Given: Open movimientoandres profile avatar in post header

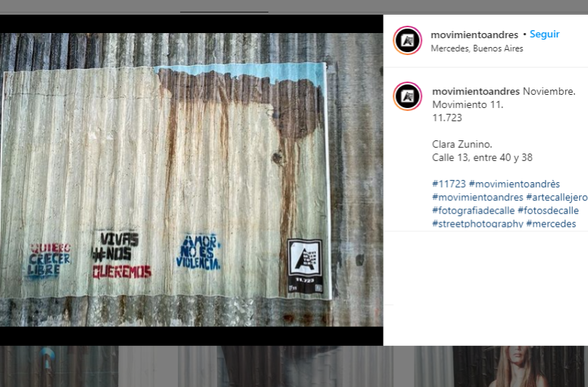Looking at the screenshot, I should (408, 40).
